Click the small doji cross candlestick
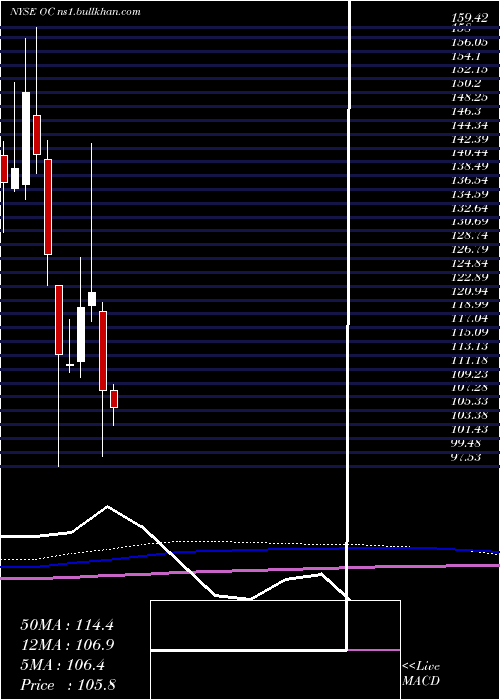Viewport: 500px width, 700px height. (70, 365)
